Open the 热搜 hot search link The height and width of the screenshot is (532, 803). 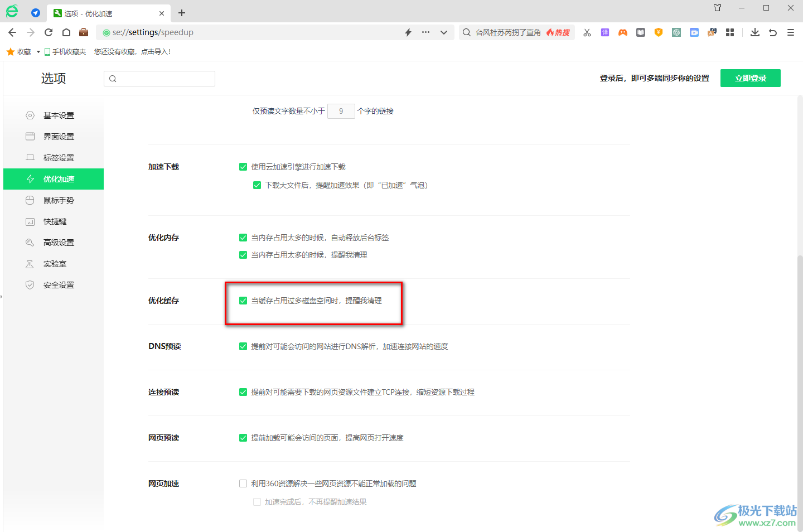click(x=558, y=32)
